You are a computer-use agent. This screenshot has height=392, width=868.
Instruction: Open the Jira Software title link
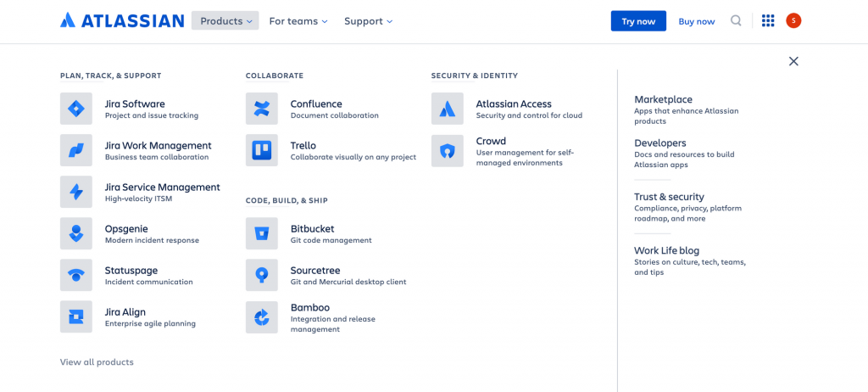[x=135, y=104]
